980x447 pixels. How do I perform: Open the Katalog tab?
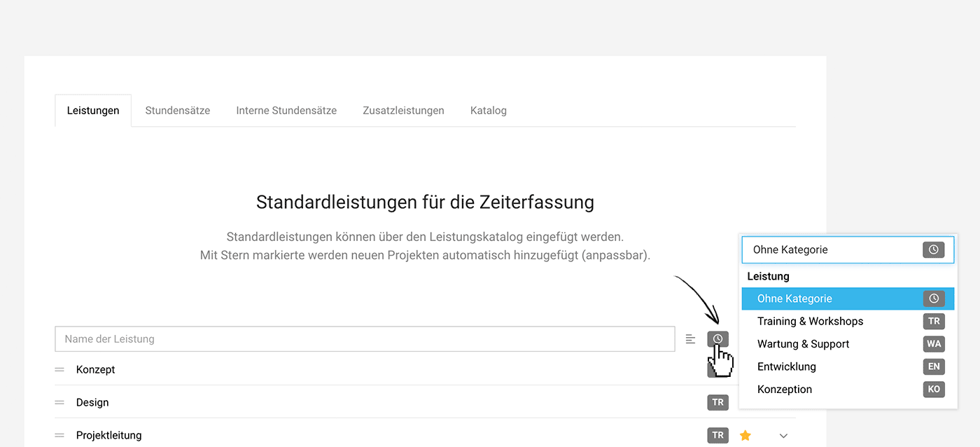[488, 110]
